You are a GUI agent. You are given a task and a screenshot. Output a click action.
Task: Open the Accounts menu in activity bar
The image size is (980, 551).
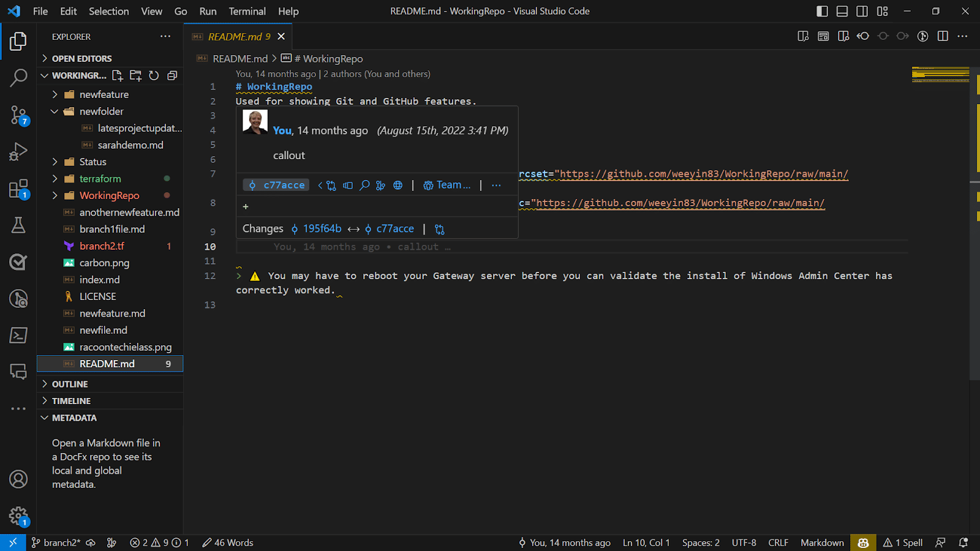18,479
